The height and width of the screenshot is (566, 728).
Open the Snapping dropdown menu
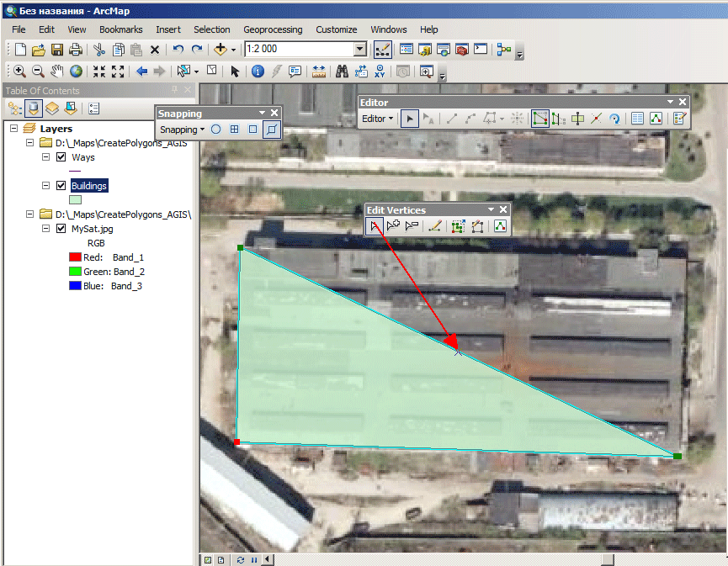pos(182,130)
